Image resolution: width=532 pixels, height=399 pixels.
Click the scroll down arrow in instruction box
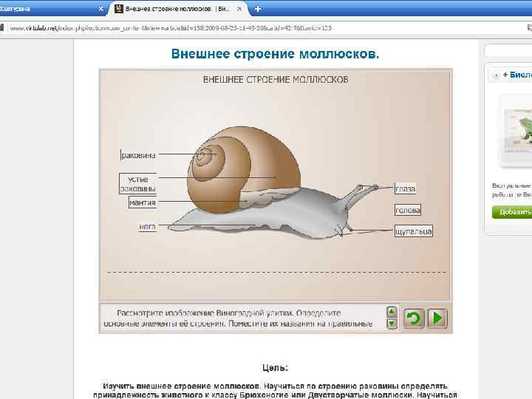tap(392, 324)
